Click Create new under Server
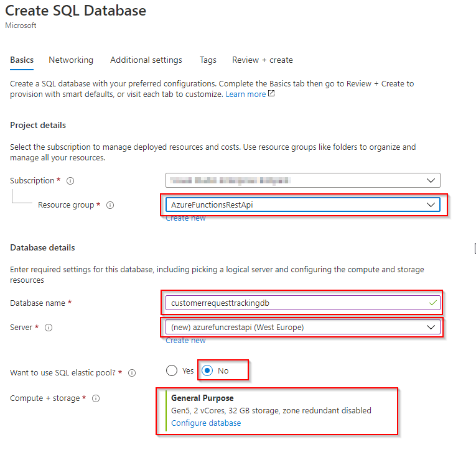The height and width of the screenshot is (450, 476). tap(185, 341)
